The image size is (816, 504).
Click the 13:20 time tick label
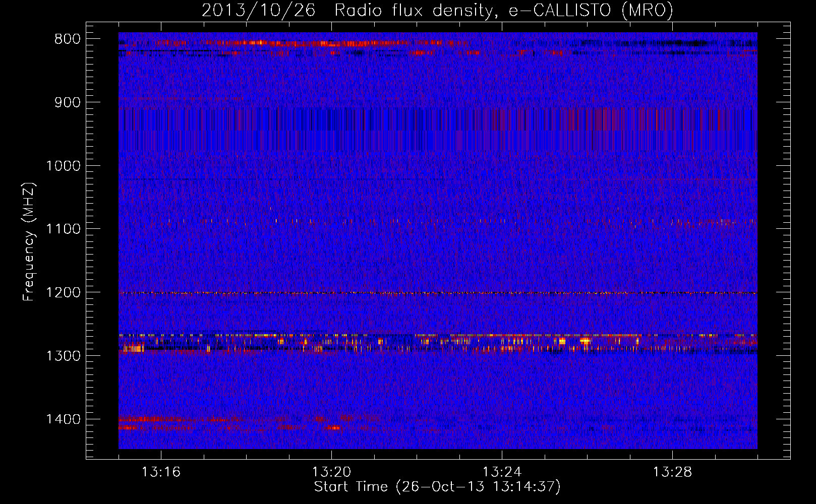[x=331, y=472]
